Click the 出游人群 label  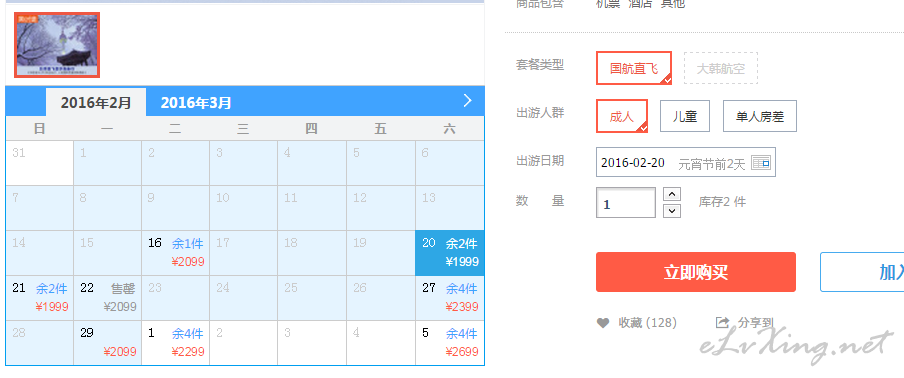[x=540, y=112]
